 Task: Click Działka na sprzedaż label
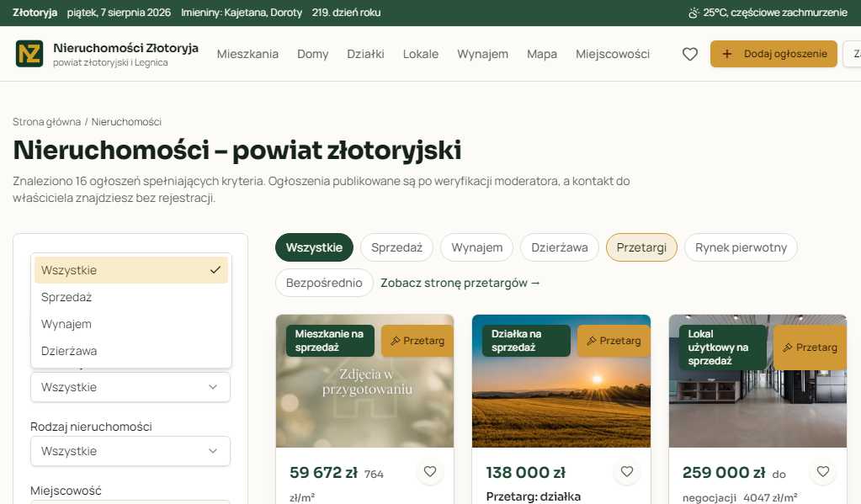pyautogui.click(x=526, y=341)
